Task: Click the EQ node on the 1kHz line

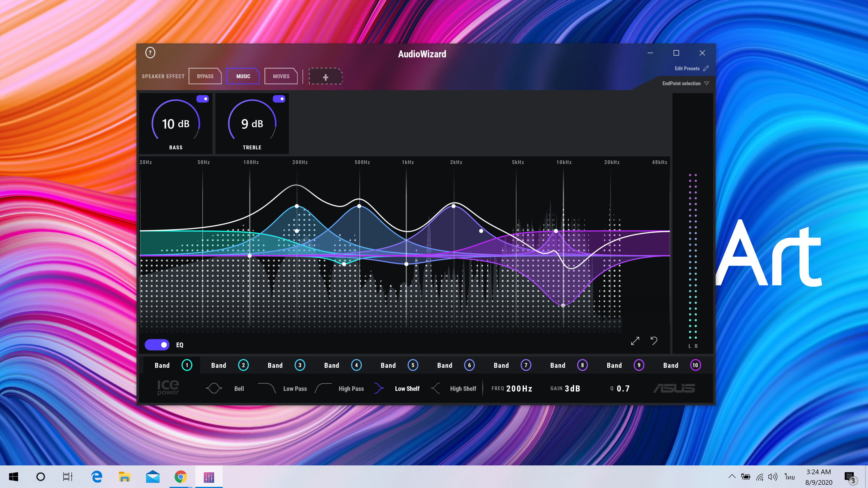Action: click(x=406, y=264)
